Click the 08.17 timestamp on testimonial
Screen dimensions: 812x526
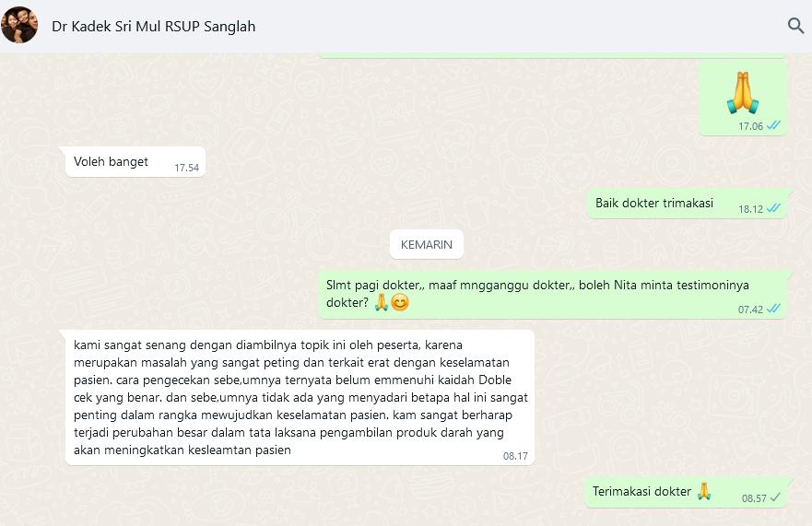coord(515,456)
